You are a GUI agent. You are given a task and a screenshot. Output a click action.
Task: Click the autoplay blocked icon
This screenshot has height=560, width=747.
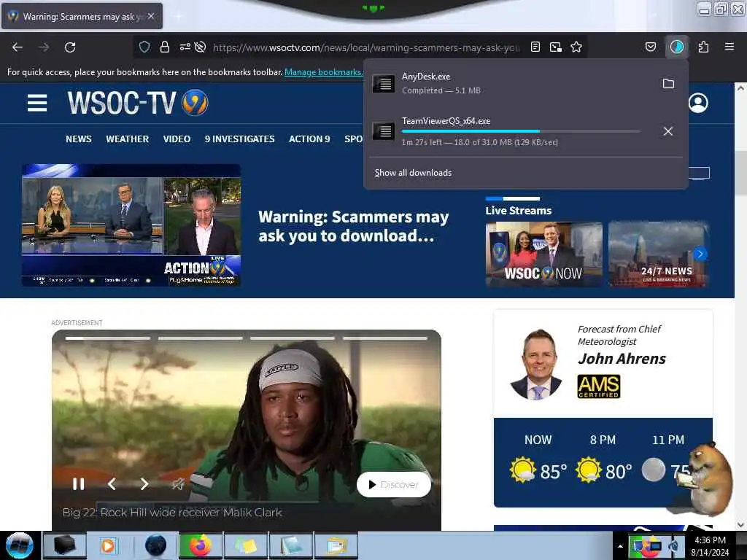click(201, 47)
